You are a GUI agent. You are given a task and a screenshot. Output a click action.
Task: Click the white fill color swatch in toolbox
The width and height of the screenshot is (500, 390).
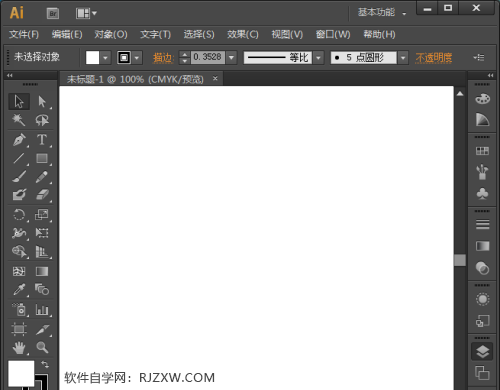coord(21,373)
